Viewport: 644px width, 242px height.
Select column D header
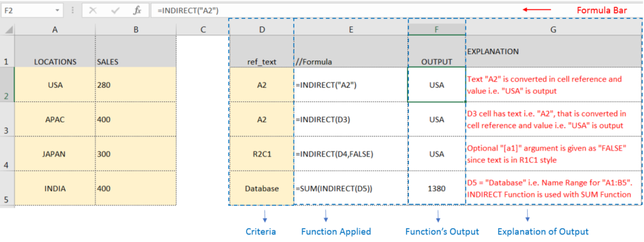pos(262,29)
